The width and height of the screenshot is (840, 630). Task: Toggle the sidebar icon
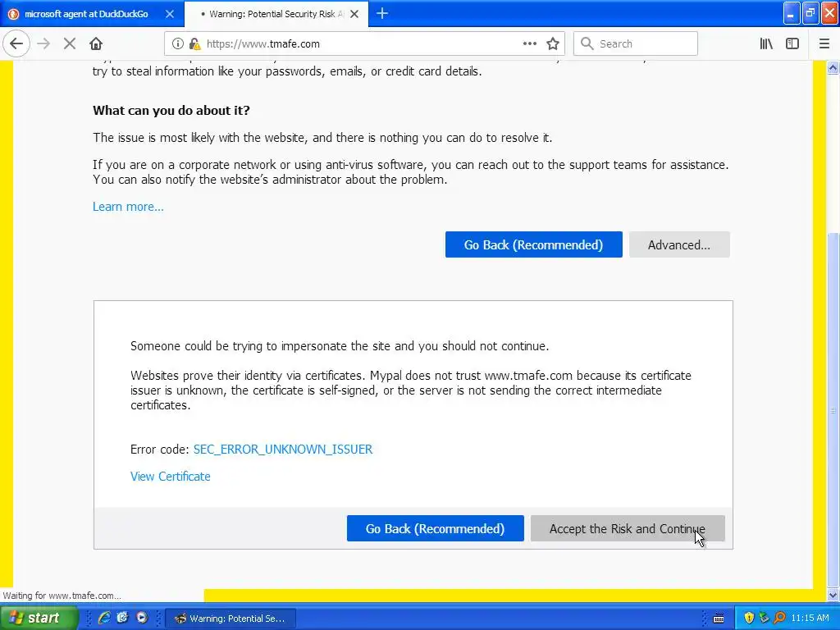pos(792,44)
